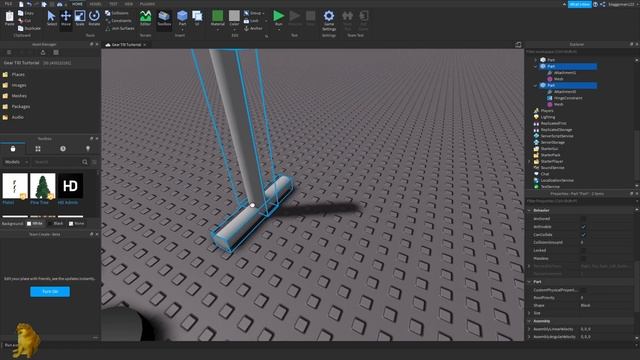Toggle the Locked property checkbox

583,250
